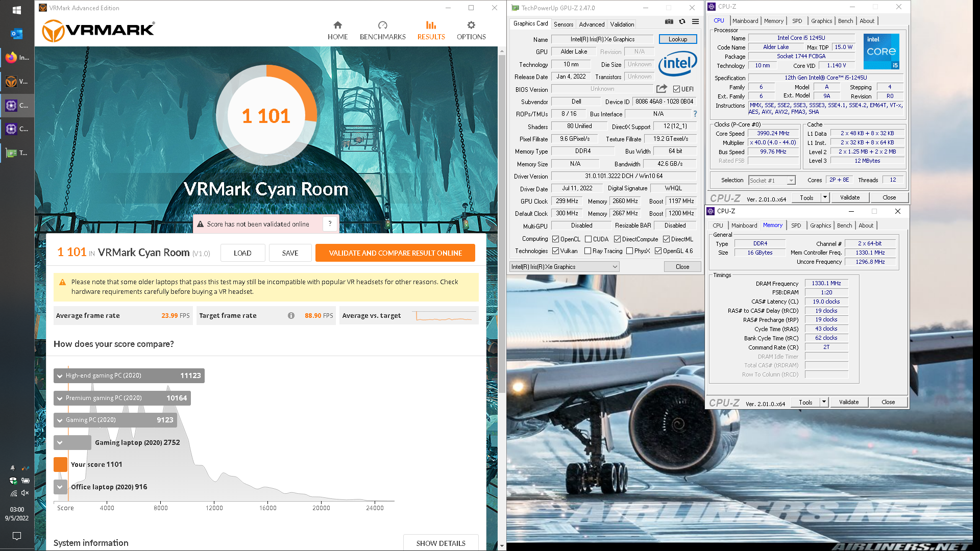The image size is (980, 551).
Task: Open the GPU-Z hamburger menu
Action: click(695, 21)
